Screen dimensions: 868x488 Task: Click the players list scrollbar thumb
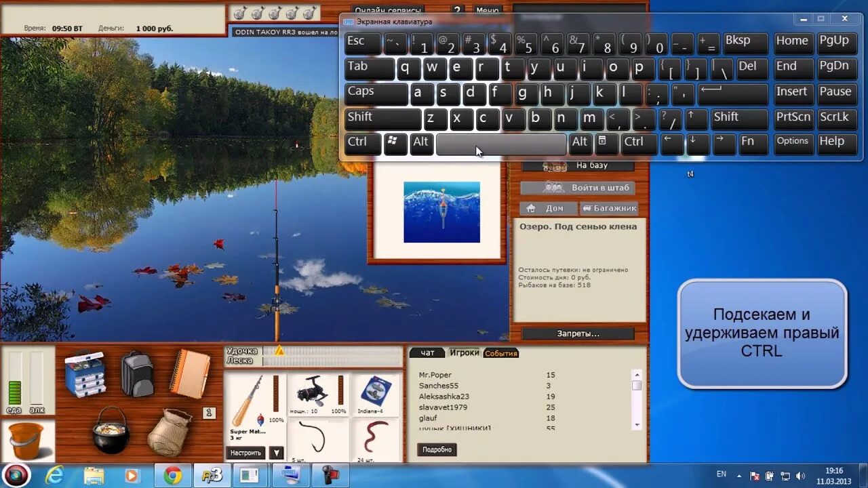pos(636,385)
